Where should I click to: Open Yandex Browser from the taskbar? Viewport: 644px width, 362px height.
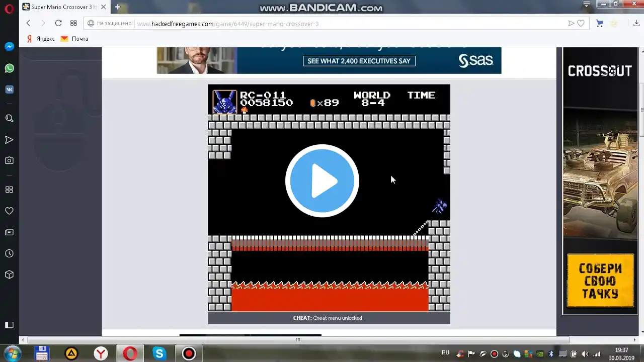click(101, 353)
